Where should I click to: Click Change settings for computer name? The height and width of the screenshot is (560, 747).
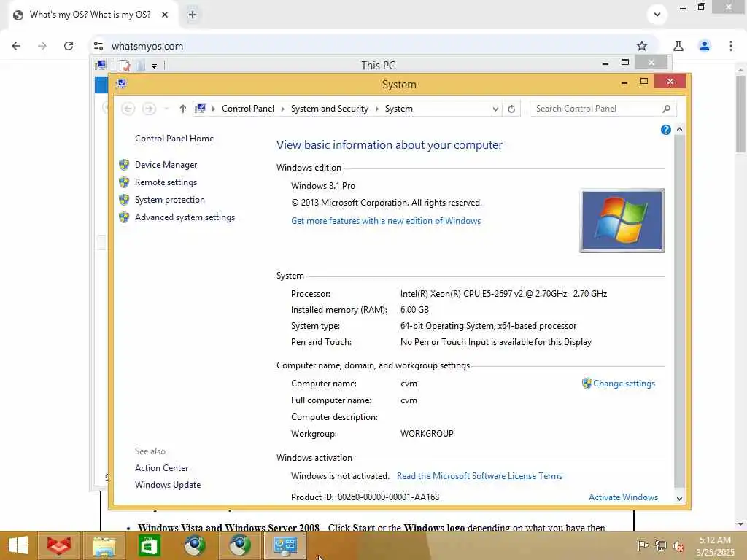tap(624, 384)
